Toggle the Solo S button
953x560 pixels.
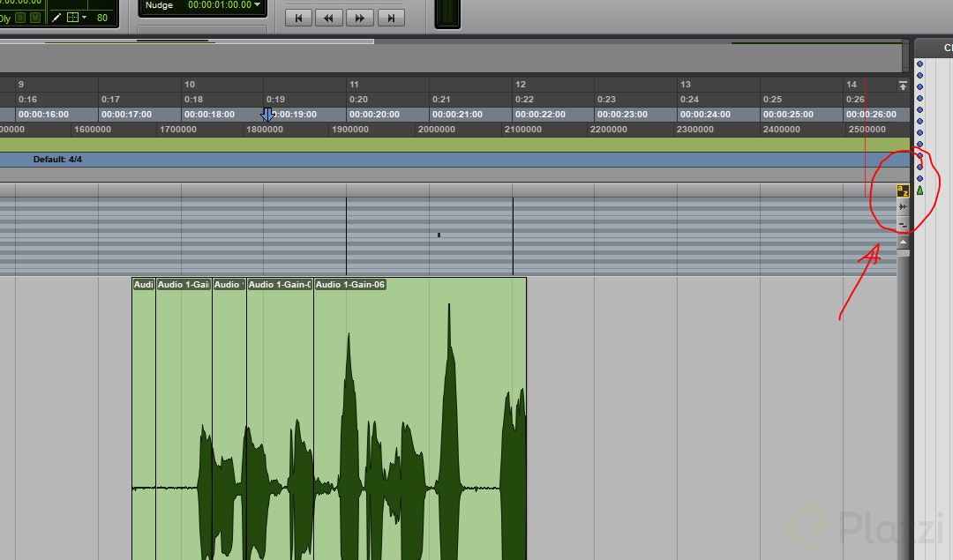coord(20,18)
